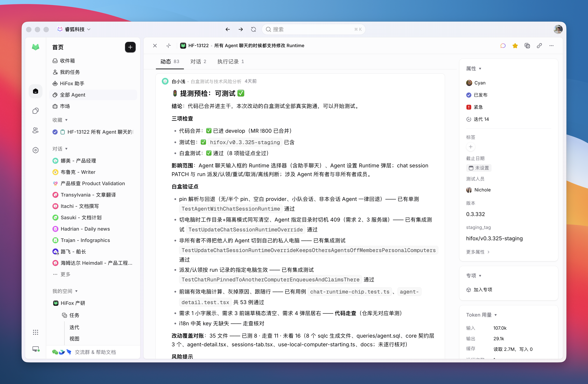Open 收件箱 in sidebar

click(93, 61)
